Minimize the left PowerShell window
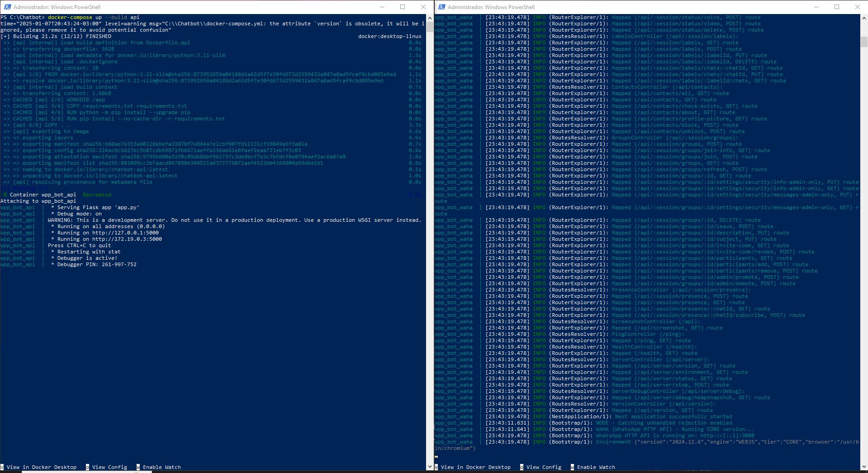Image resolution: width=868 pixels, height=473 pixels. pos(382,7)
